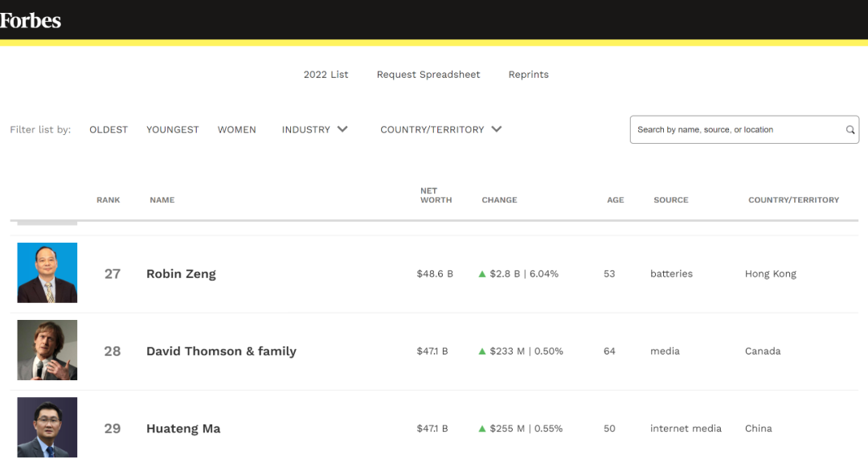Screen dimensions: 868x467
Task: Select rank number 29
Action: click(x=113, y=429)
